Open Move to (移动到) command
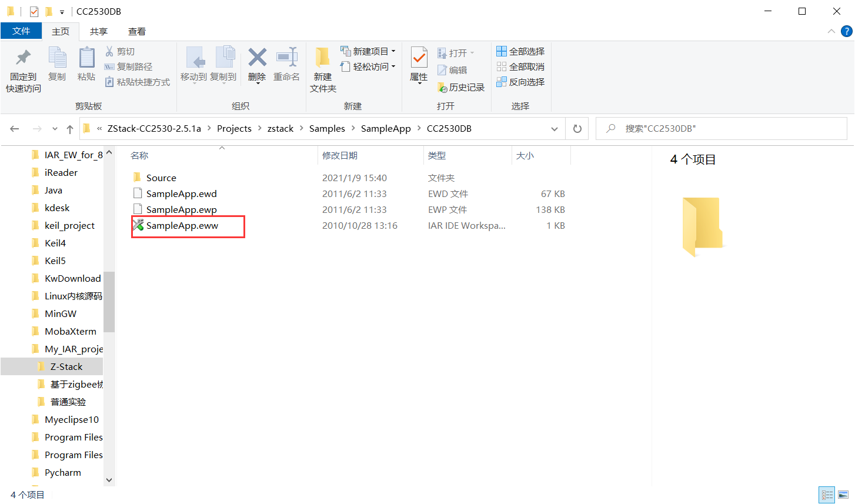The height and width of the screenshot is (504, 855). coord(193,65)
